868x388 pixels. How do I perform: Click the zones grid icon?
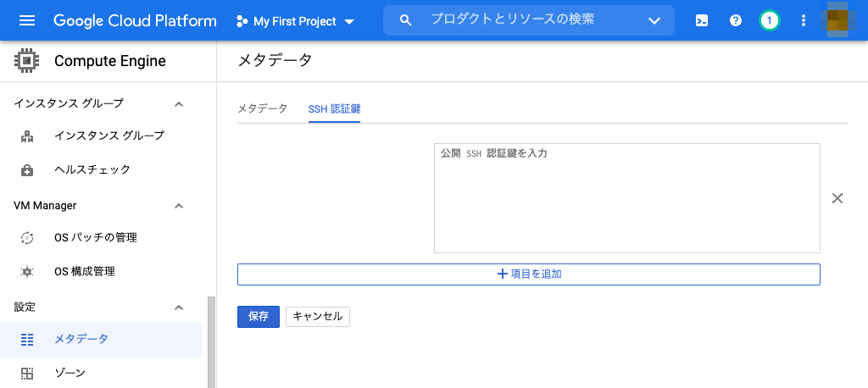[26, 373]
